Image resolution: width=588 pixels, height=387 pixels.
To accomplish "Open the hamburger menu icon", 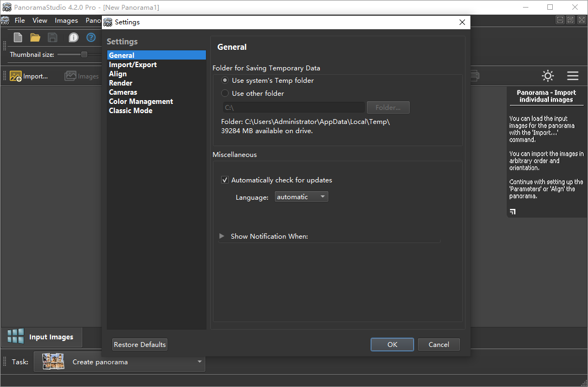I will coord(573,76).
